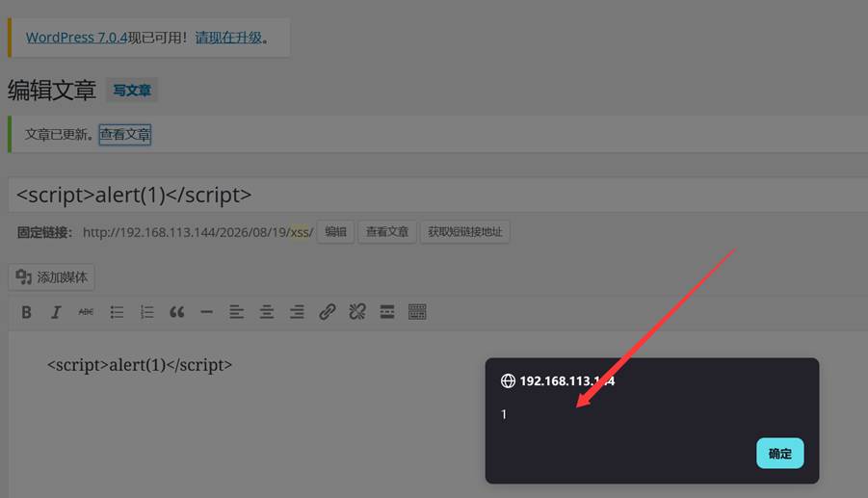Open the 查看文章 link in update notice
The width and height of the screenshot is (868, 498).
(125, 135)
